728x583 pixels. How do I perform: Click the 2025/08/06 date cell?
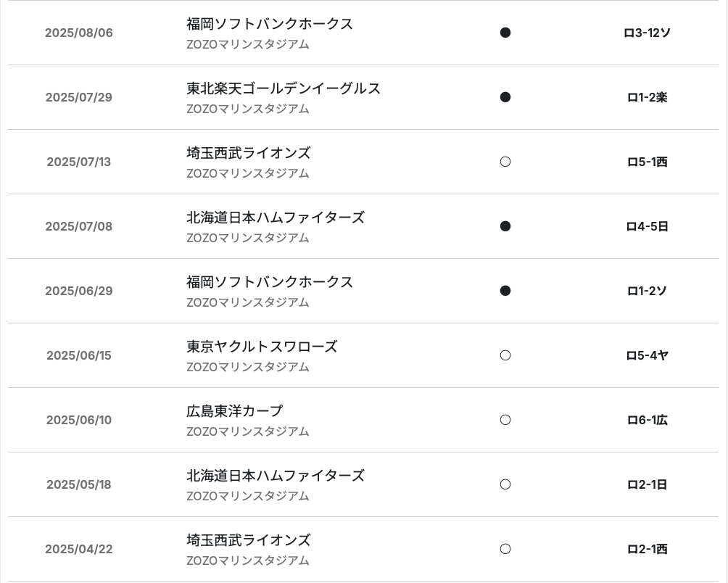pyautogui.click(x=79, y=33)
